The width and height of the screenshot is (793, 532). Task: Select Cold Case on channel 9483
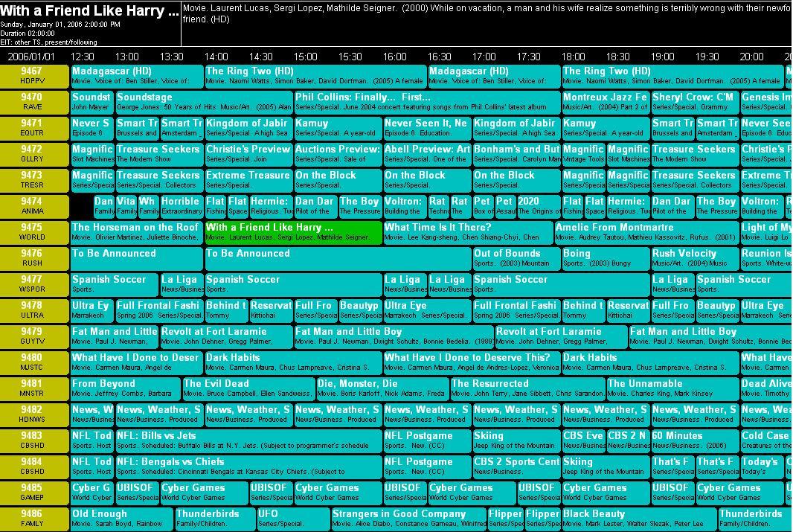765,440
